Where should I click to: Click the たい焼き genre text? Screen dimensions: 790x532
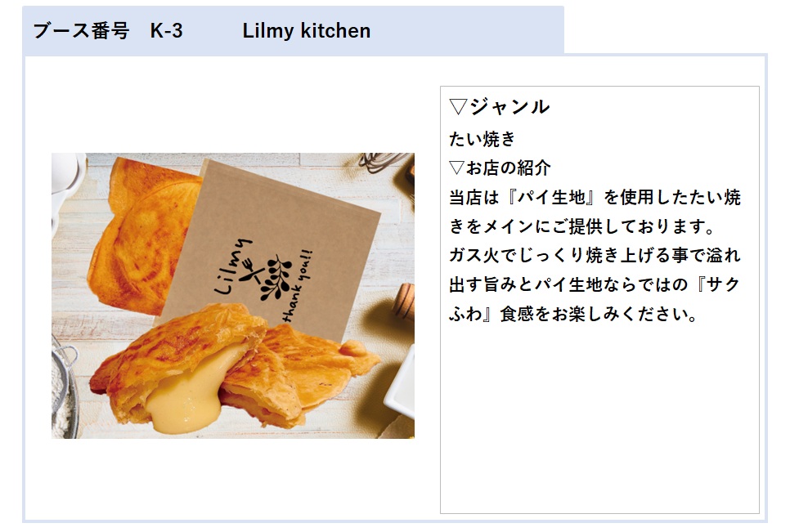point(483,138)
